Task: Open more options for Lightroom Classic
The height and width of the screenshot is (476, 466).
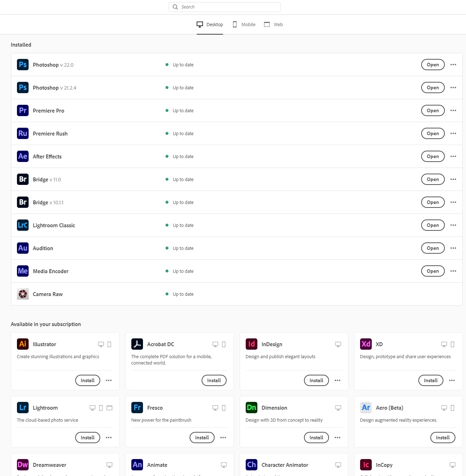Action: [x=453, y=225]
